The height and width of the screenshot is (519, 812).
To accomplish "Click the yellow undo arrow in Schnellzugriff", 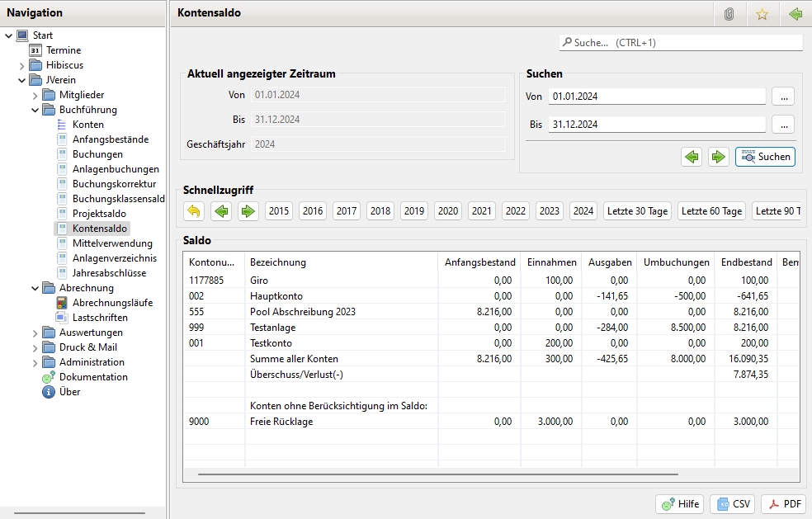I will (x=193, y=211).
